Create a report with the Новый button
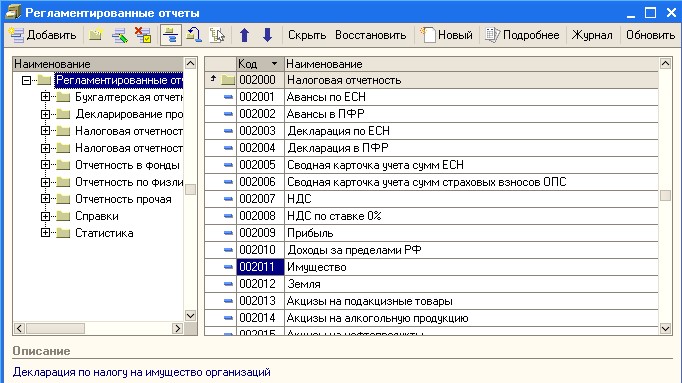Viewport: 682px width, 383px height. click(446, 35)
